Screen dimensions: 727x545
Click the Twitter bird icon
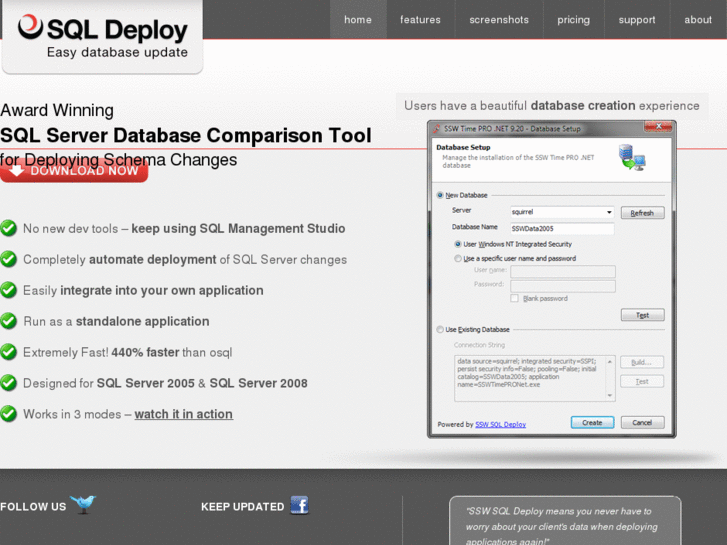pyautogui.click(x=83, y=505)
